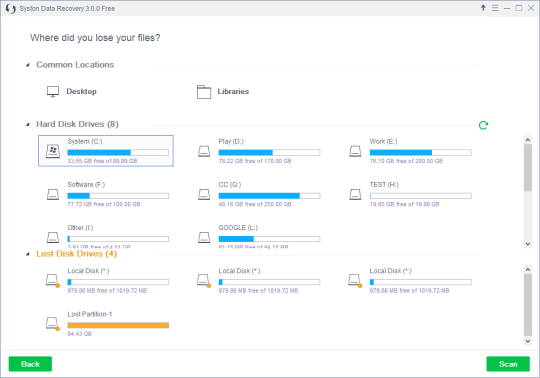Refresh the hard disk drives list
This screenshot has height=378, width=540.
pyautogui.click(x=484, y=125)
